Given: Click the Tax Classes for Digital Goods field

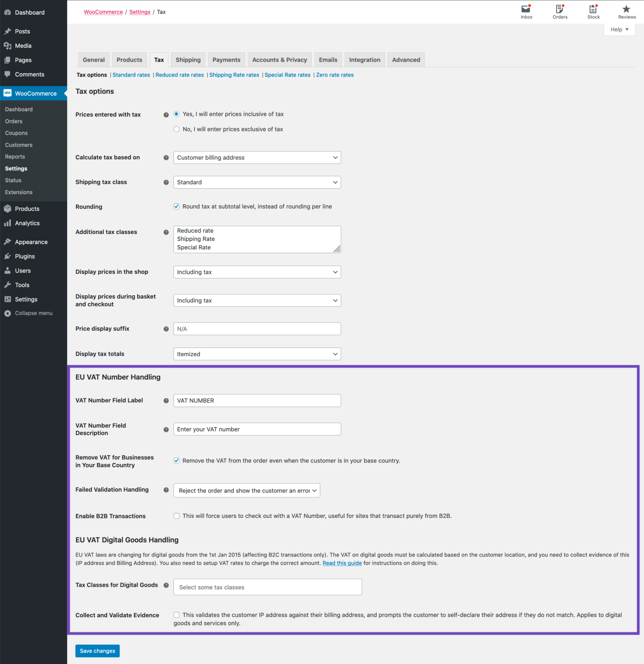Looking at the screenshot, I should [x=267, y=587].
